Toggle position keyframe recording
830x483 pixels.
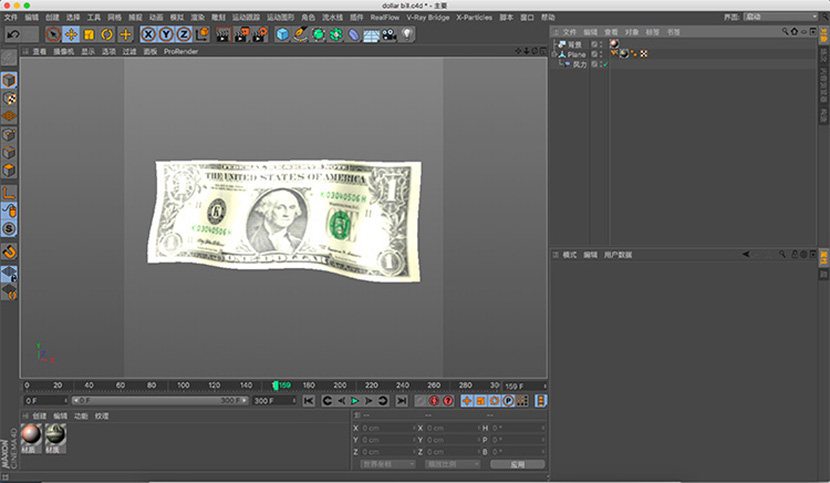click(466, 401)
